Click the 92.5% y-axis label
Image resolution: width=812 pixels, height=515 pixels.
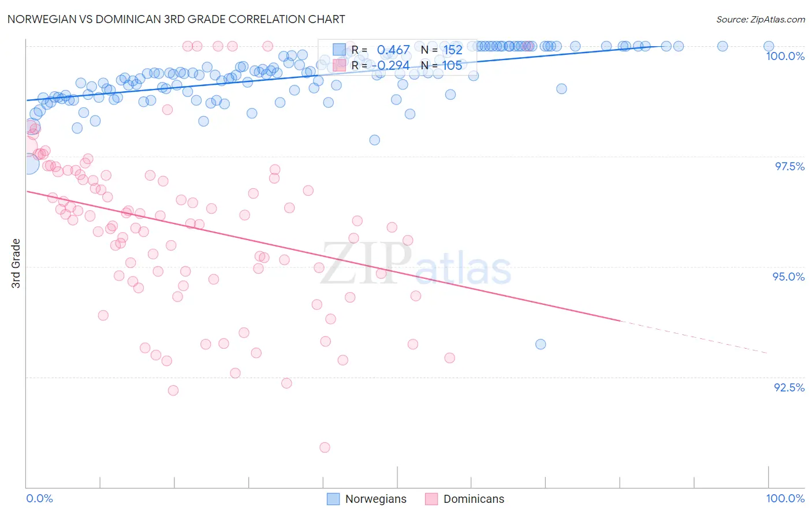click(x=789, y=387)
